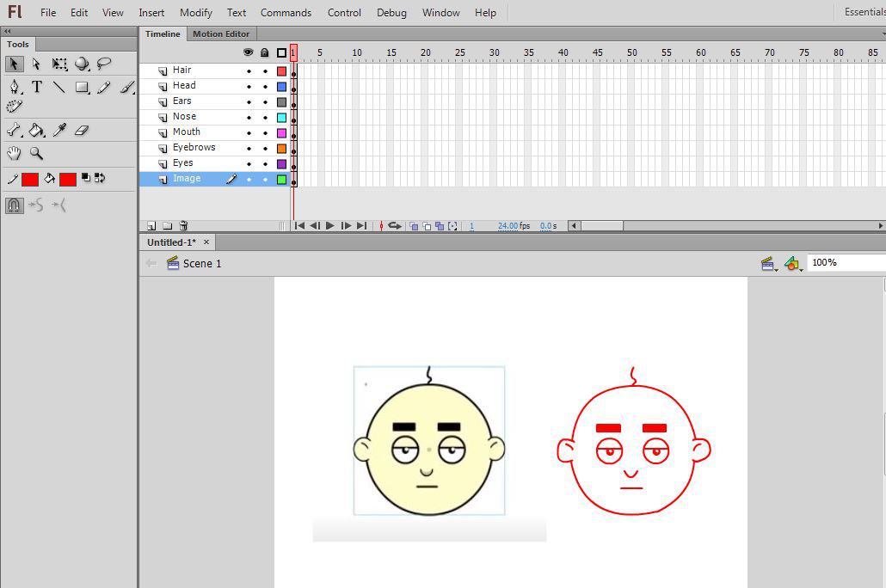Viewport: 886px width, 588px height.
Task: Click the Delete layer trash icon
Action: [183, 226]
